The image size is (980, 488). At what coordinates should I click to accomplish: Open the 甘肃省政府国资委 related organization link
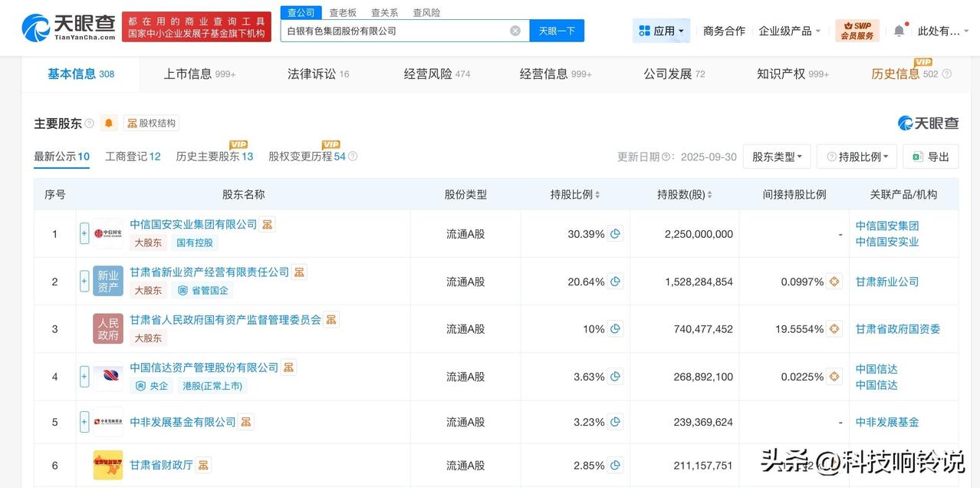point(898,329)
